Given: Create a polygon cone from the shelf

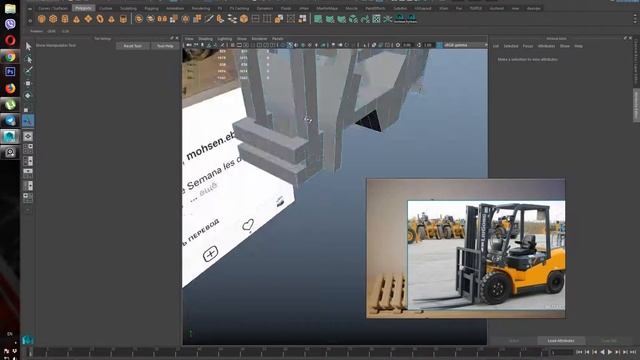Looking at the screenshot, I should tap(76, 19).
